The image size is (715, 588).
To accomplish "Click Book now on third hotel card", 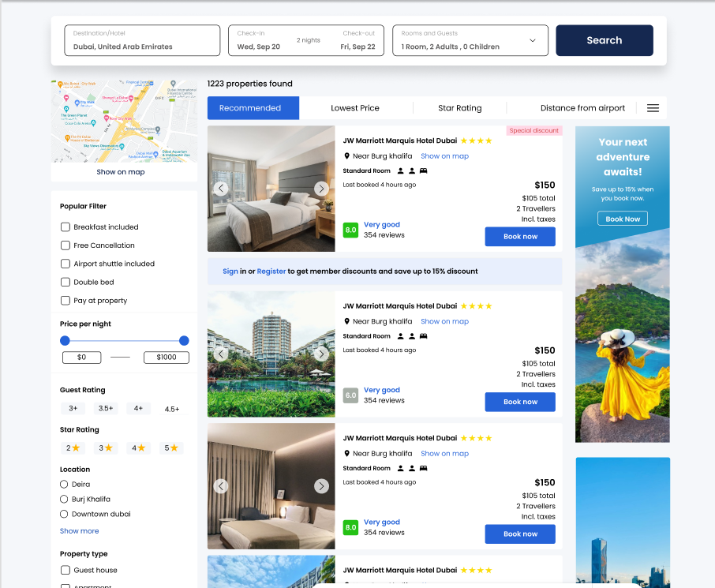I will click(520, 534).
